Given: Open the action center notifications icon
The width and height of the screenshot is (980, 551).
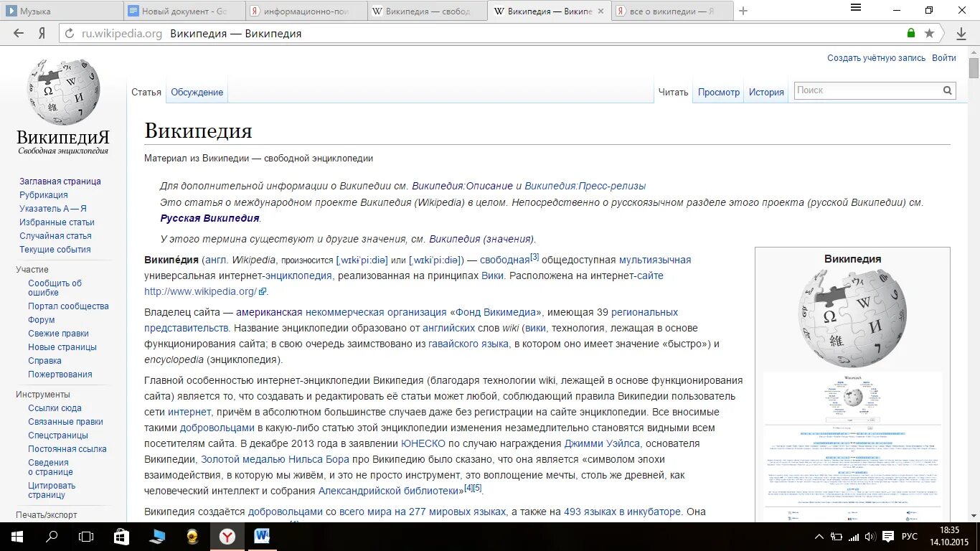Looking at the screenshot, I should pos(888,537).
